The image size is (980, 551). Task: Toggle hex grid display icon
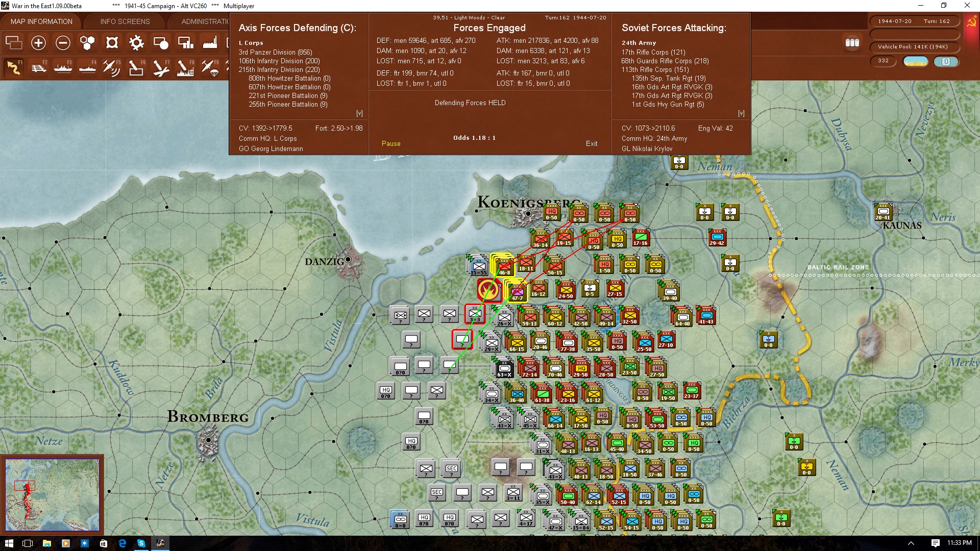[x=87, y=43]
